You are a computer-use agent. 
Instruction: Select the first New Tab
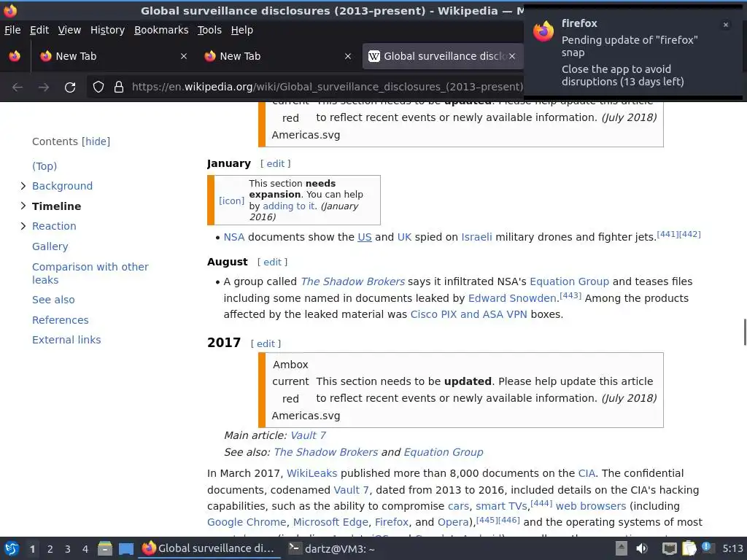(112, 56)
